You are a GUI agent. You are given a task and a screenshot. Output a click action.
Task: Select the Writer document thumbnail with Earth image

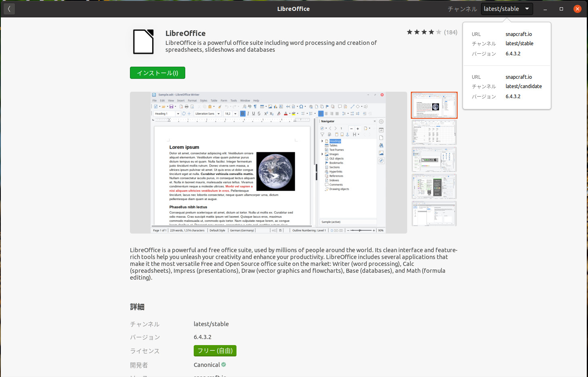tap(434, 105)
